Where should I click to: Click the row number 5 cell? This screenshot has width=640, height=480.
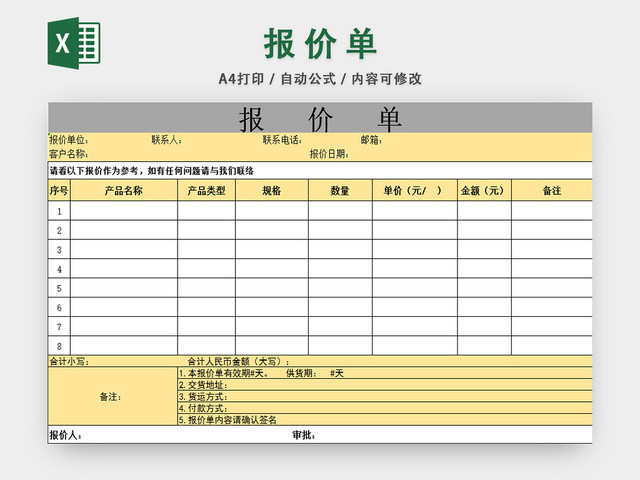point(59,288)
